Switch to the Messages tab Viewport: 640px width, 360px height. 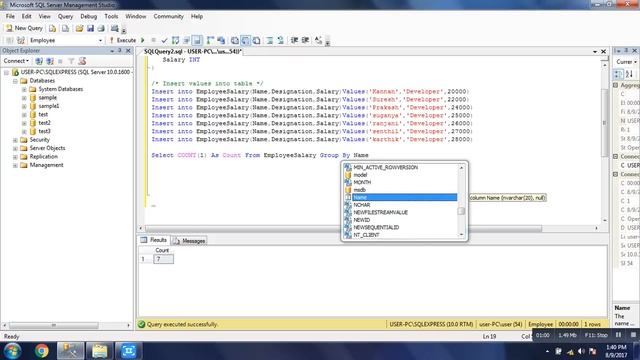click(x=189, y=241)
